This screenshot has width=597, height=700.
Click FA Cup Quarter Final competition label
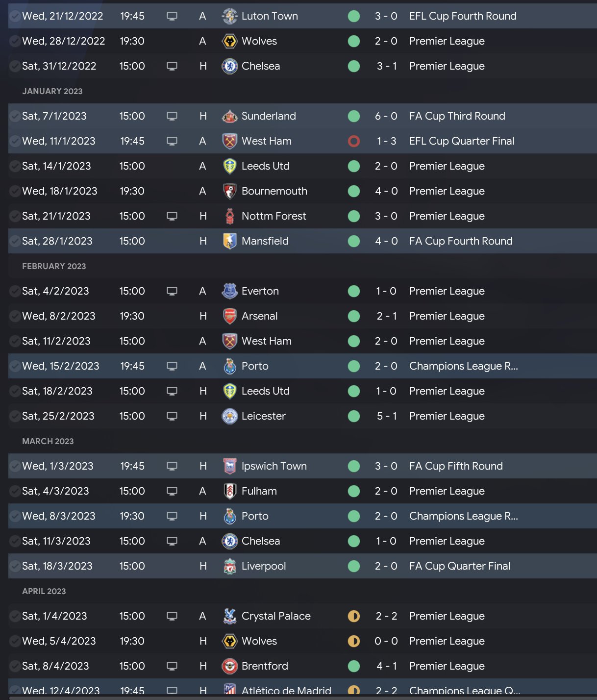tap(459, 566)
